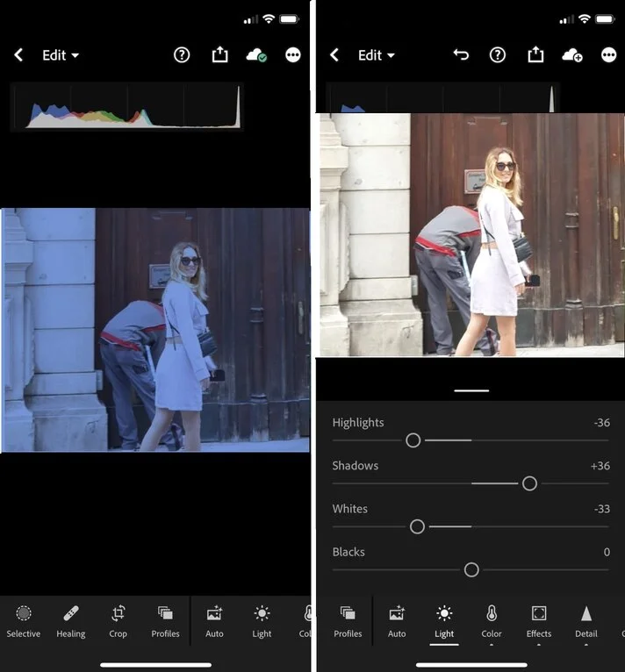625x672 pixels.
Task: Tap the blue-tinted photo preview
Action: tap(155, 330)
